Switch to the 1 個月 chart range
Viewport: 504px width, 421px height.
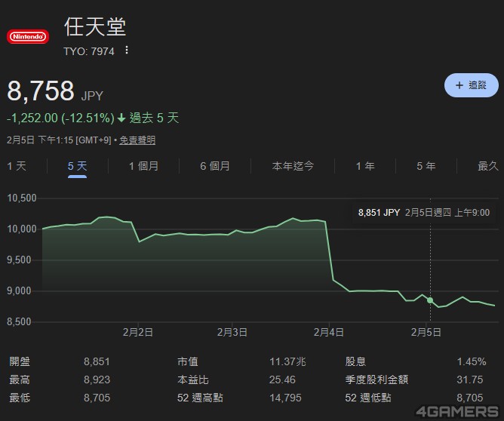tap(143, 166)
